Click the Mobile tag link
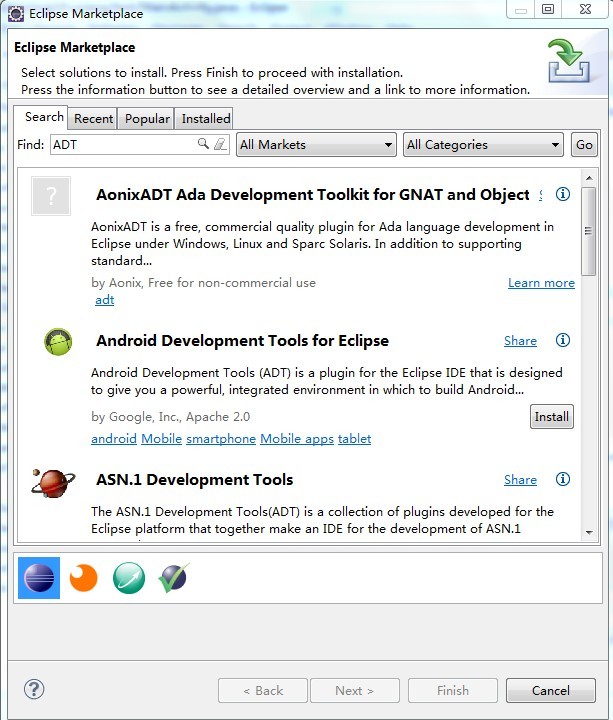This screenshot has height=720, width=613. coord(162,439)
